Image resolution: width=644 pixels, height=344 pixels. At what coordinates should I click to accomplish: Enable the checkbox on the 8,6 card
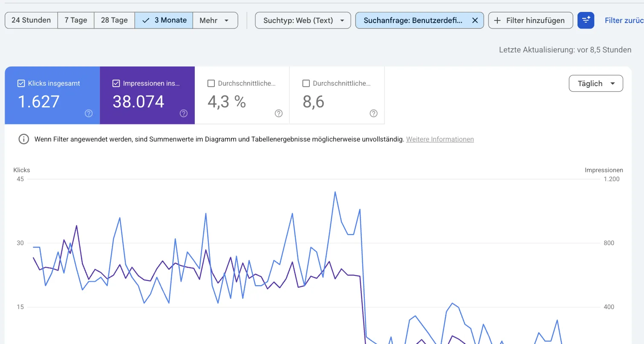[x=306, y=84]
